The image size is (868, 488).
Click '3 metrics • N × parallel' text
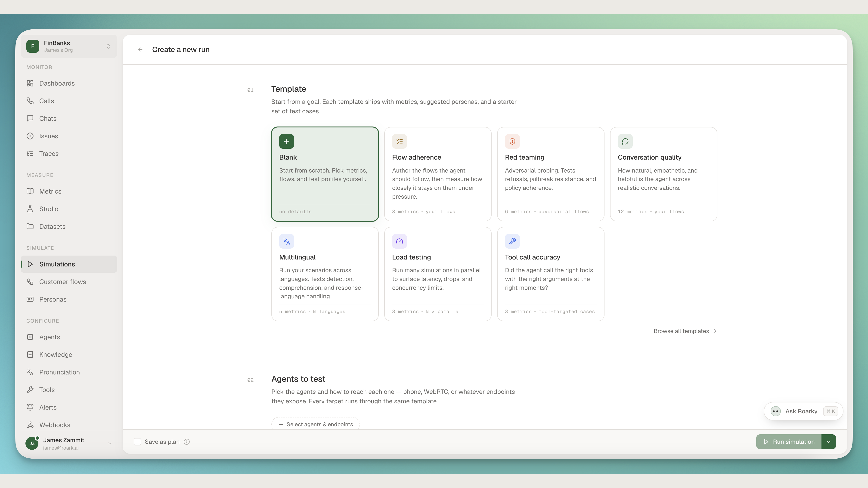tap(426, 312)
